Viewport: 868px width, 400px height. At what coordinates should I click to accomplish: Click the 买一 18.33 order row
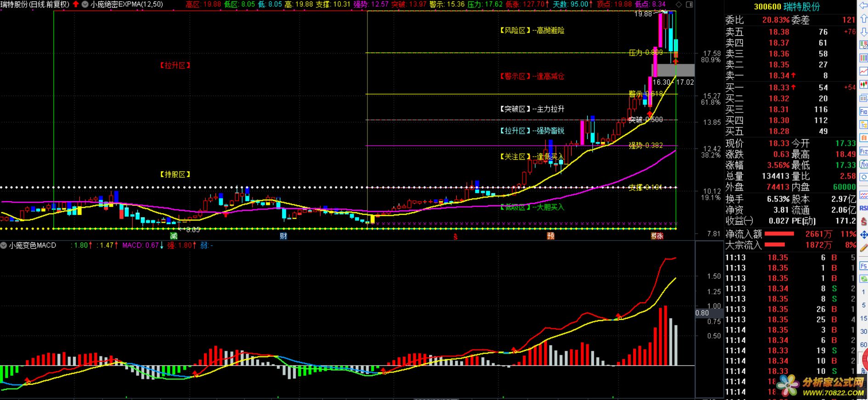click(790, 87)
